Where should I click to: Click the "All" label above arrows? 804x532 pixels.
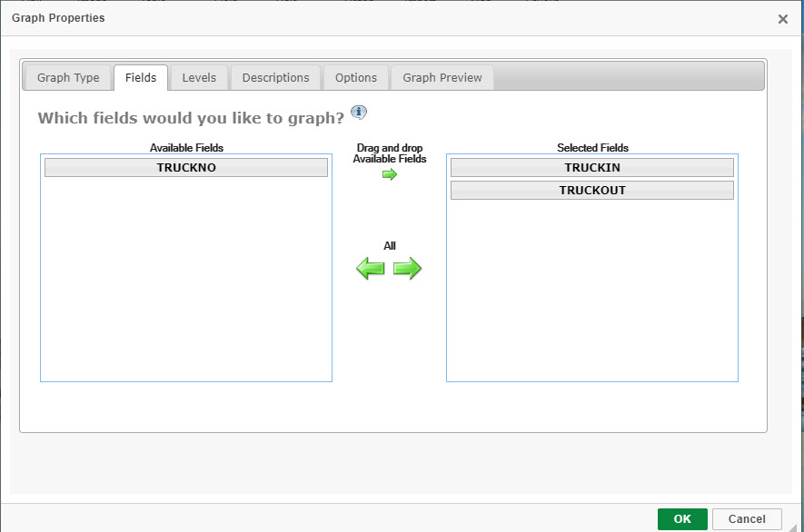[390, 246]
